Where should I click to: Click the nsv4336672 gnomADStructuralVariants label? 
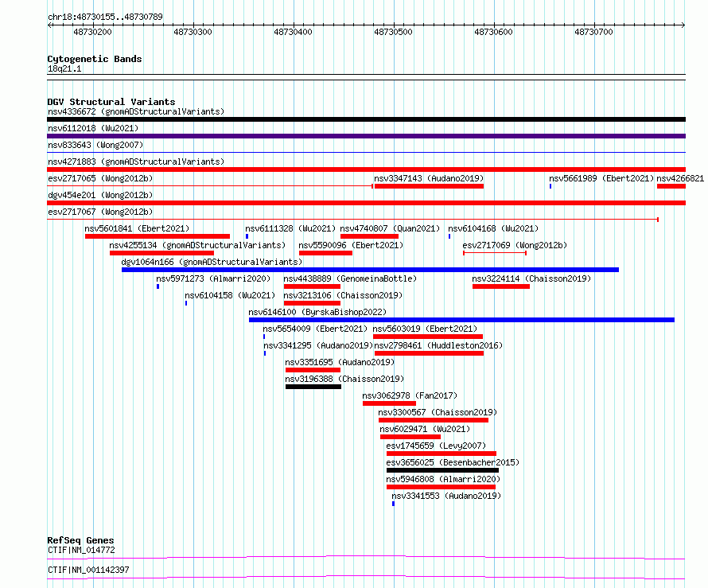[136, 111]
